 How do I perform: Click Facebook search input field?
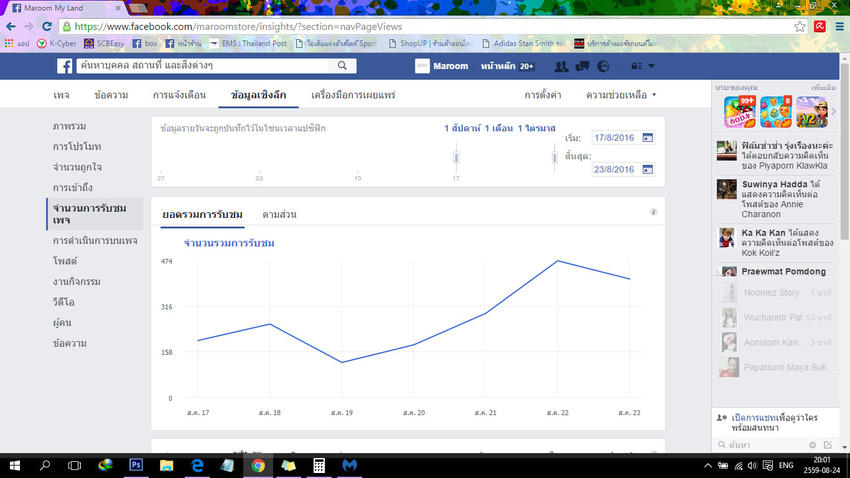tap(204, 66)
